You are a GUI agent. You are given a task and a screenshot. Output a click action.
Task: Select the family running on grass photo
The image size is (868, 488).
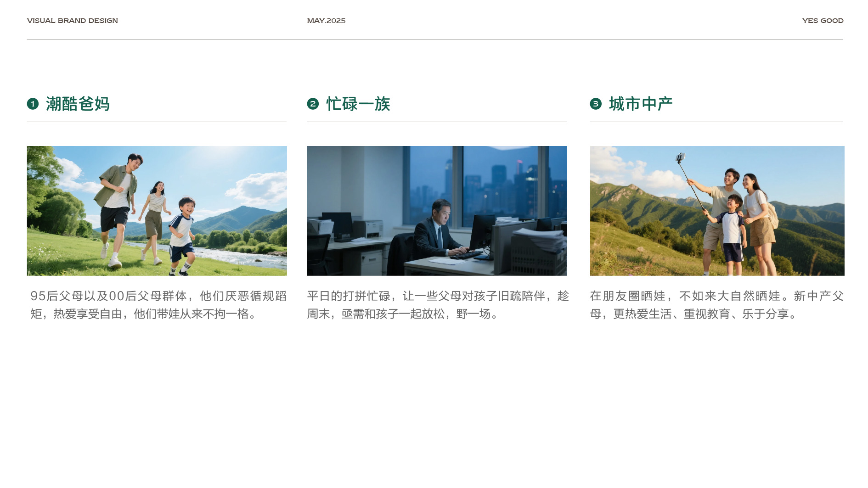[157, 211]
